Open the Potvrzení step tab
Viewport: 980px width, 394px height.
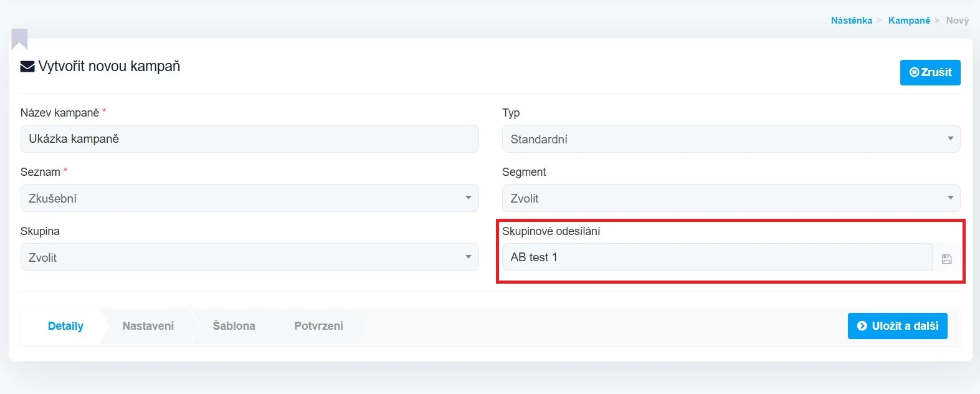[318, 326]
